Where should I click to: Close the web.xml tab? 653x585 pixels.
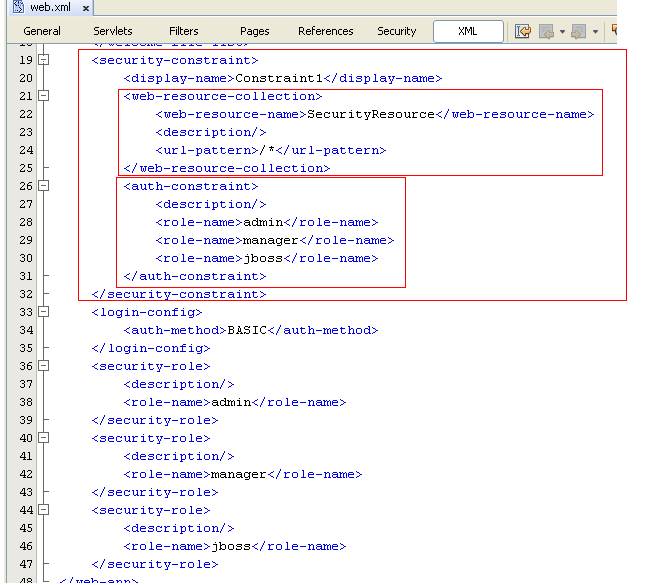click(x=86, y=8)
